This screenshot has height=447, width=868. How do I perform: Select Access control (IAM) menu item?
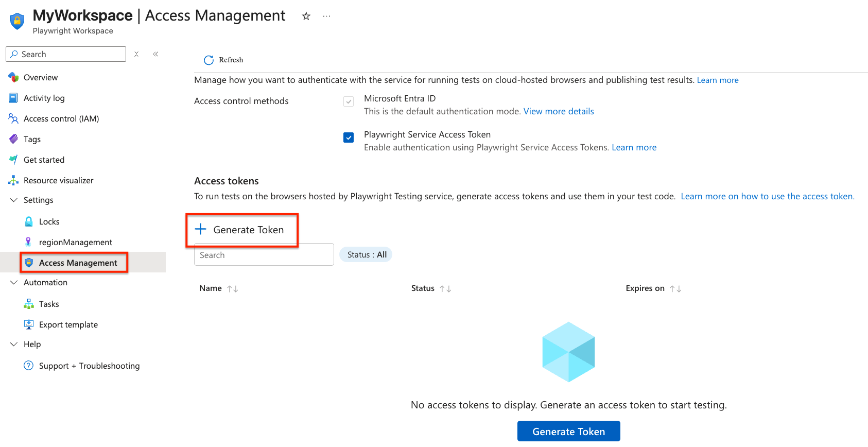[x=61, y=118]
